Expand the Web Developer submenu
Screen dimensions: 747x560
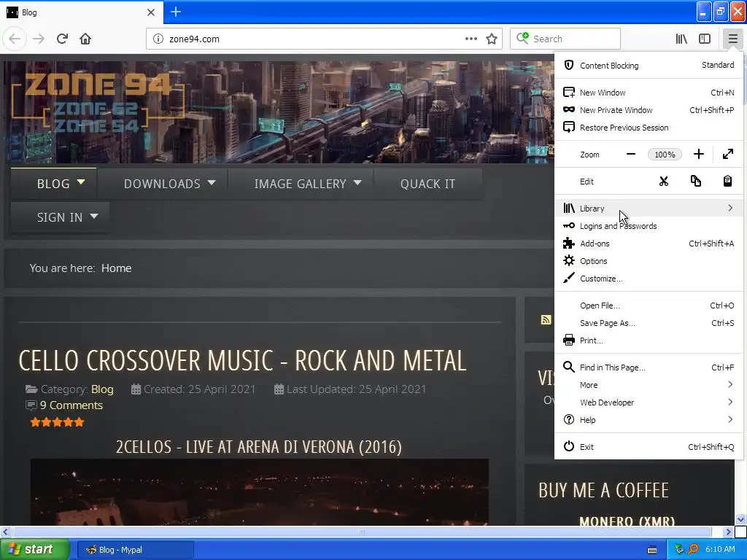pos(649,402)
